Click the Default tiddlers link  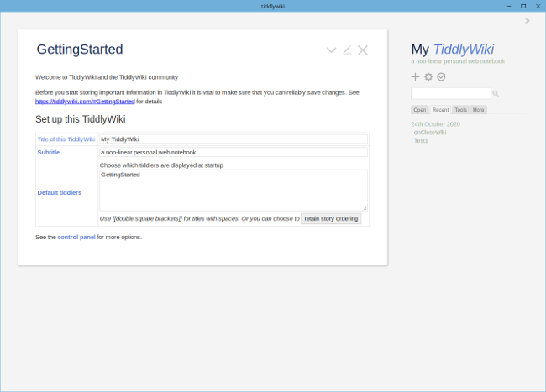(x=59, y=193)
